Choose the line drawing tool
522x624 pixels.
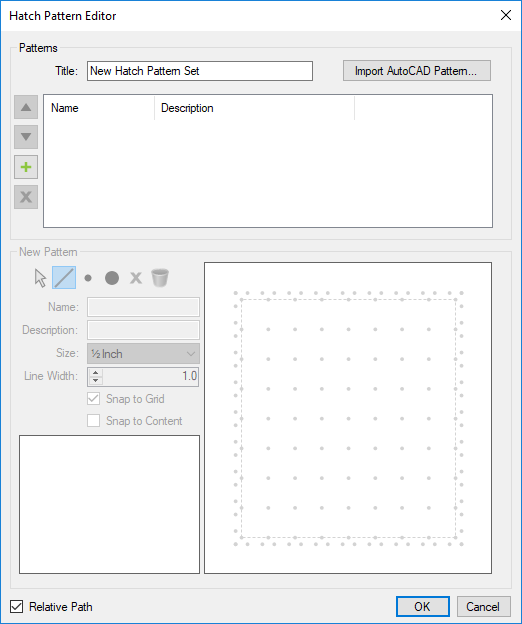coord(64,278)
